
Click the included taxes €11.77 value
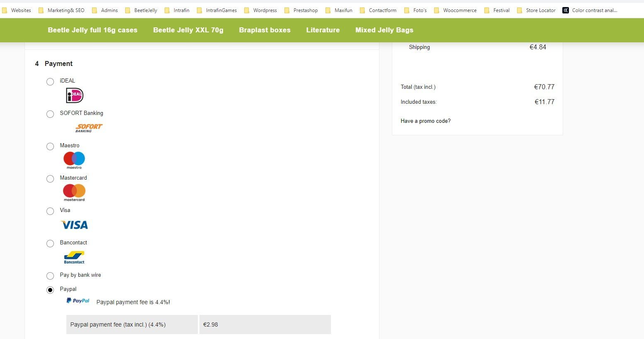coord(544,102)
